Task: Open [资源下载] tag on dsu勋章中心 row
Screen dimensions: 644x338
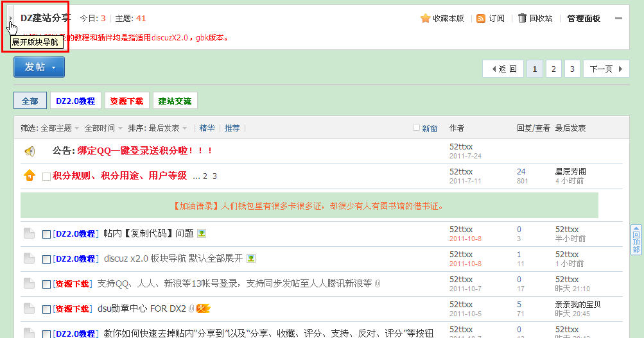Action: (73, 309)
